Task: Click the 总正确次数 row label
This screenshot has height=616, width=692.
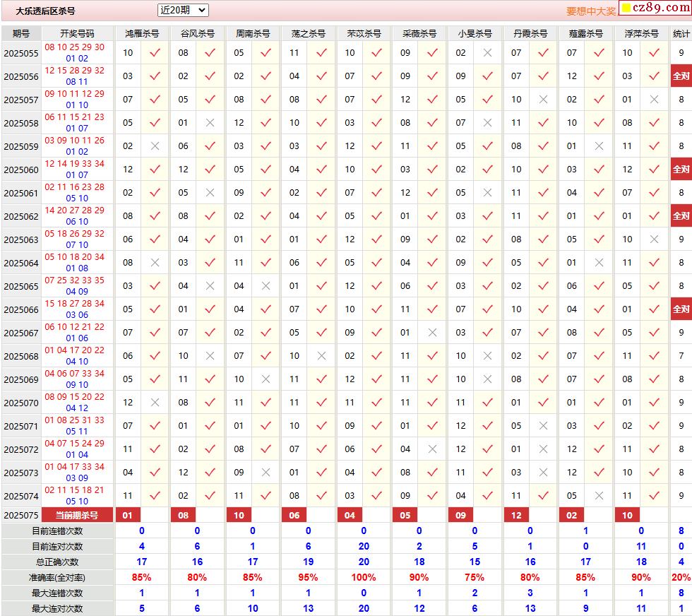Action: (57, 562)
